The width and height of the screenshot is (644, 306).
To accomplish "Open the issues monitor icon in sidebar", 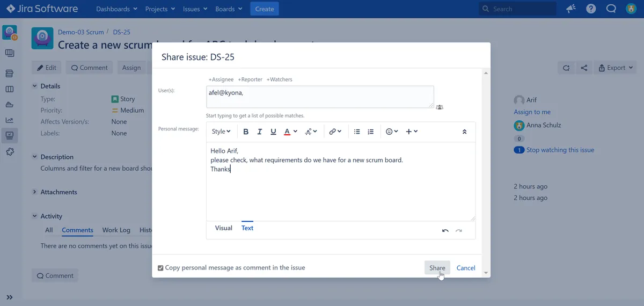I will (9, 135).
